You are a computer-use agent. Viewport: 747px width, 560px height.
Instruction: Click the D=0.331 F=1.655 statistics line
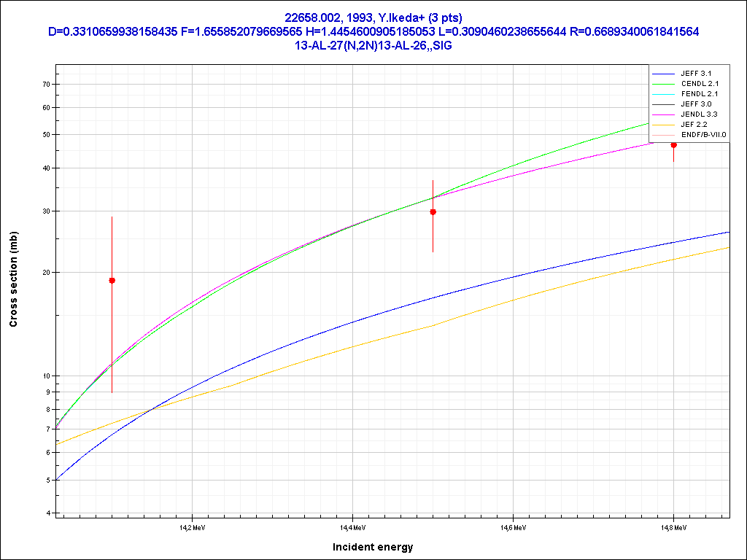coord(373,31)
